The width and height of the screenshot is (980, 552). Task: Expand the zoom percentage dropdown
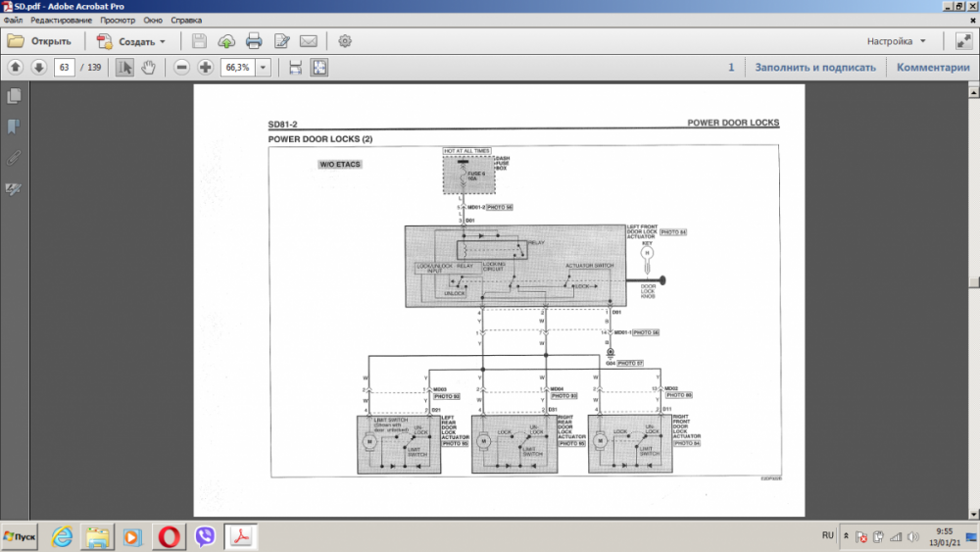[x=271, y=68]
